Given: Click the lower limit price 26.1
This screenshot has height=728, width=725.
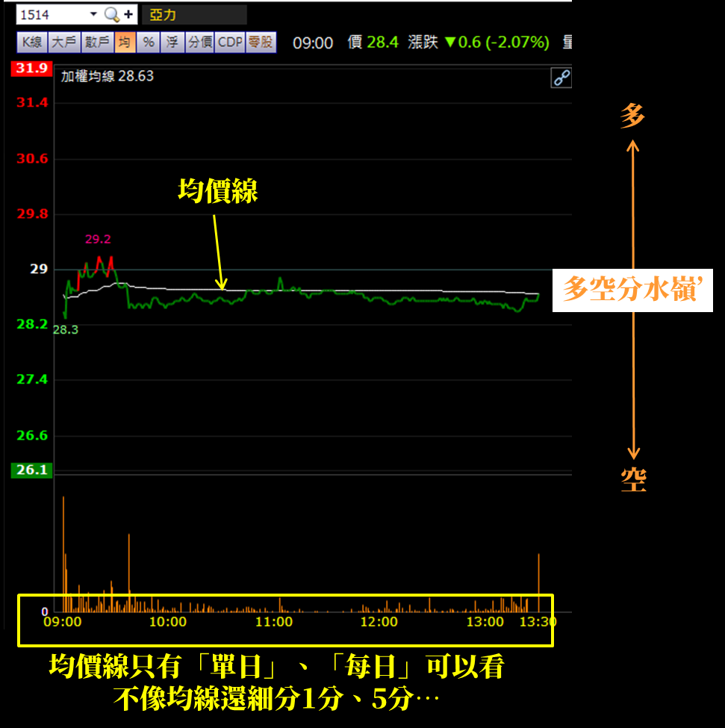Looking at the screenshot, I should pyautogui.click(x=31, y=470).
